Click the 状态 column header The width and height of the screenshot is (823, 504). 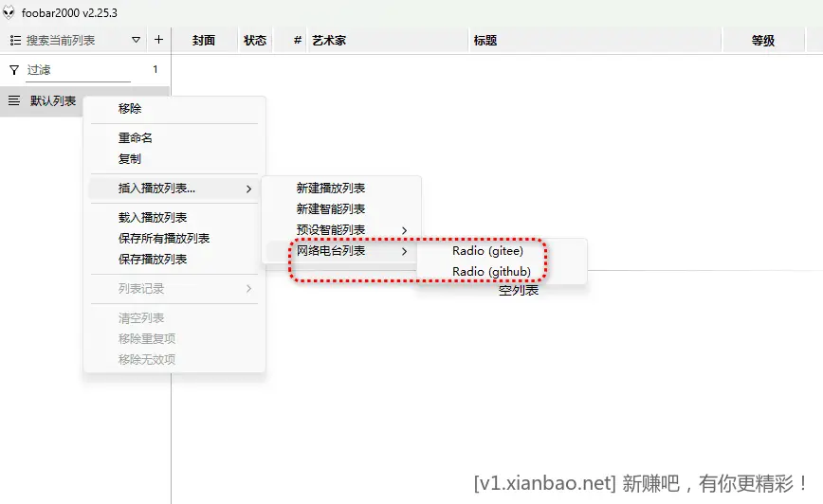pos(255,41)
